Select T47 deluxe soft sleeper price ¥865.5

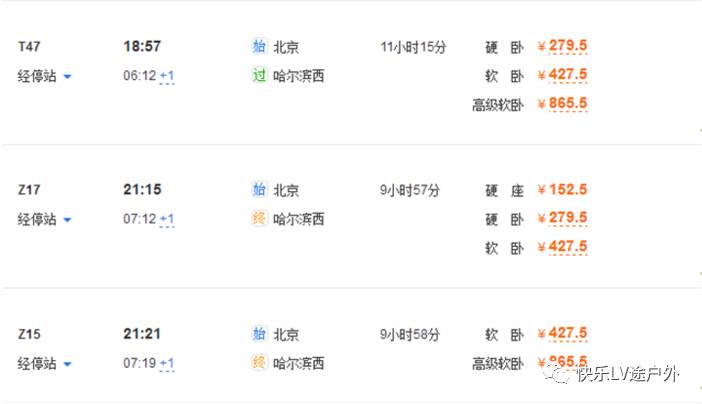point(562,103)
